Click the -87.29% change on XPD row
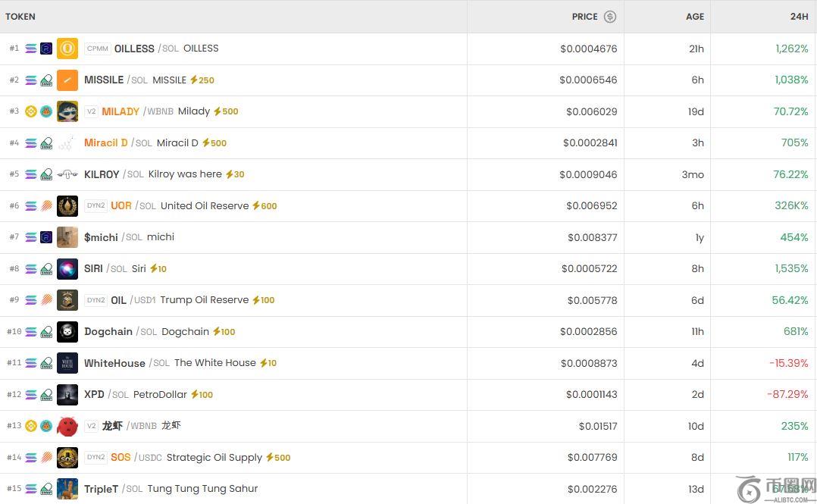 tap(788, 395)
